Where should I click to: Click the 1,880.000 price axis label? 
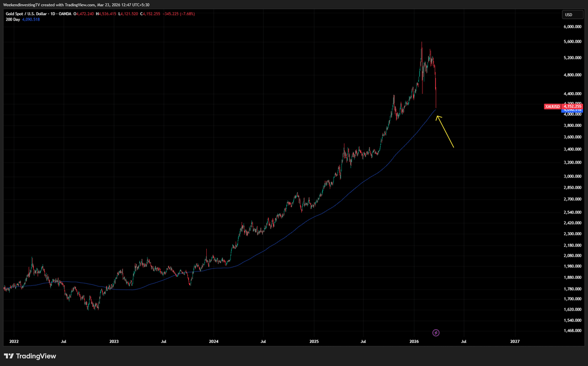click(572, 277)
